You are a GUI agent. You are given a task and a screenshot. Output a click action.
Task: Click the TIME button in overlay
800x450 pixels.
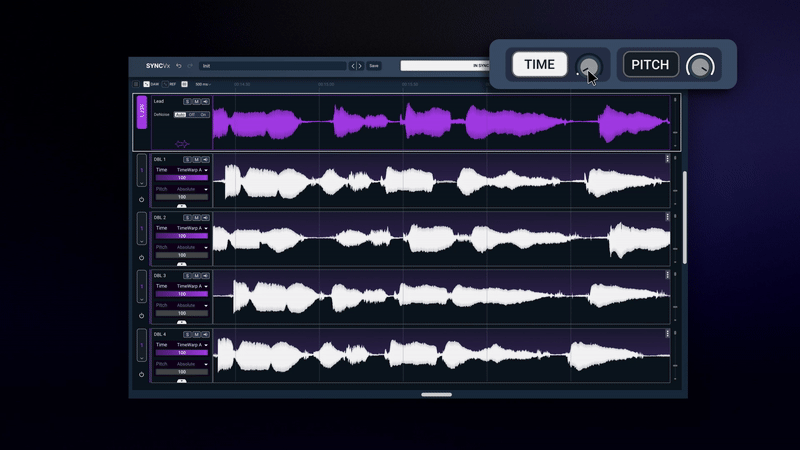pos(539,64)
